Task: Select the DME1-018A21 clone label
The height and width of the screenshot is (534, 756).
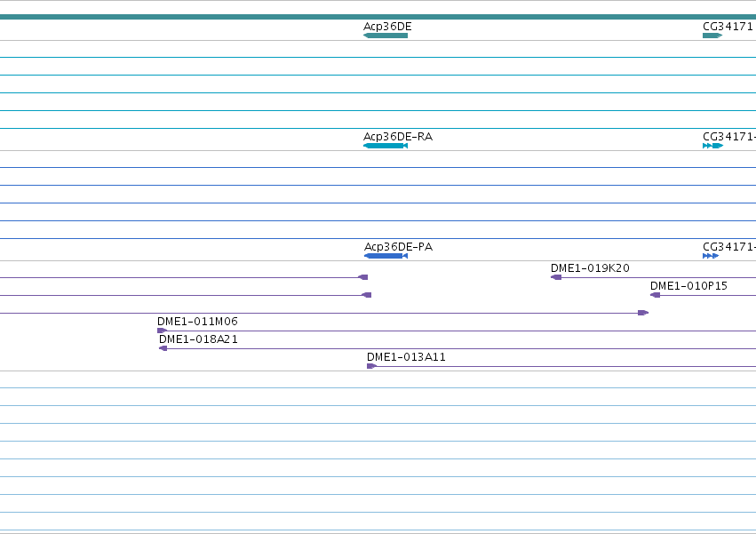Action: coord(198,339)
